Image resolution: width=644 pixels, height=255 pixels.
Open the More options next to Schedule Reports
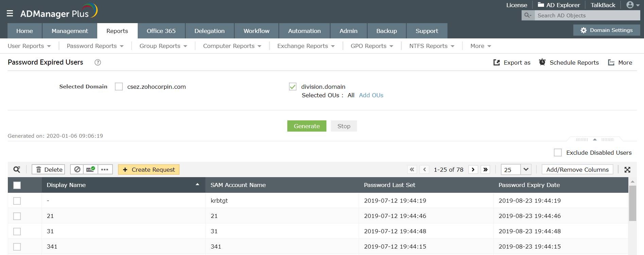click(x=620, y=63)
